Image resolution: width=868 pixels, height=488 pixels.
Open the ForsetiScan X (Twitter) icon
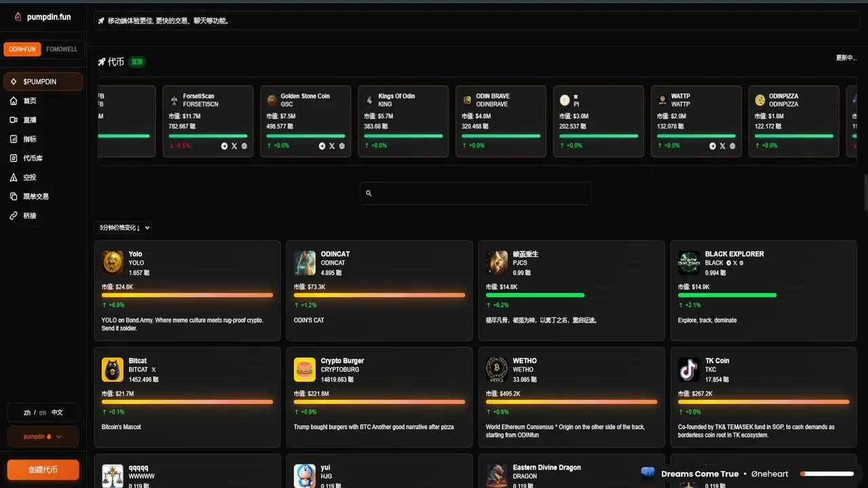(x=234, y=146)
